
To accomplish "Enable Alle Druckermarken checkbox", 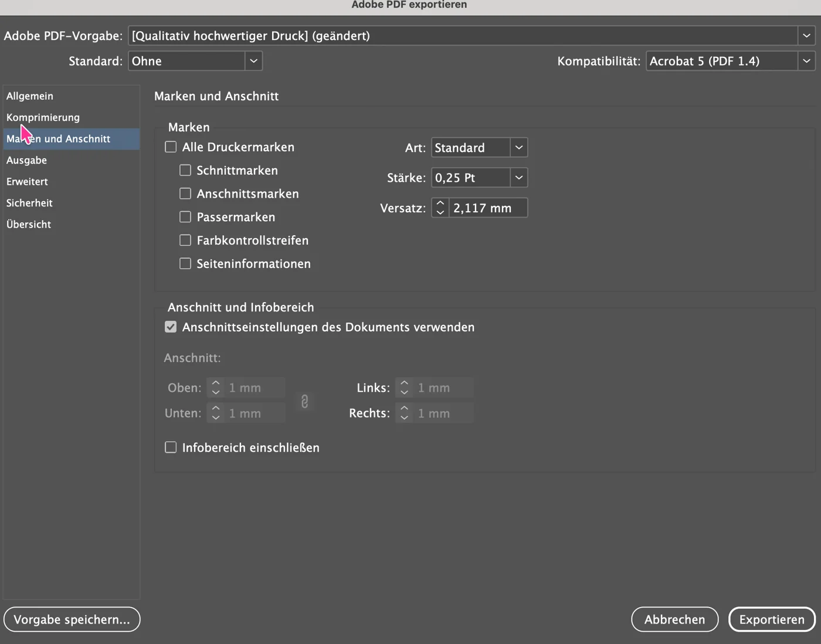I will tap(171, 147).
